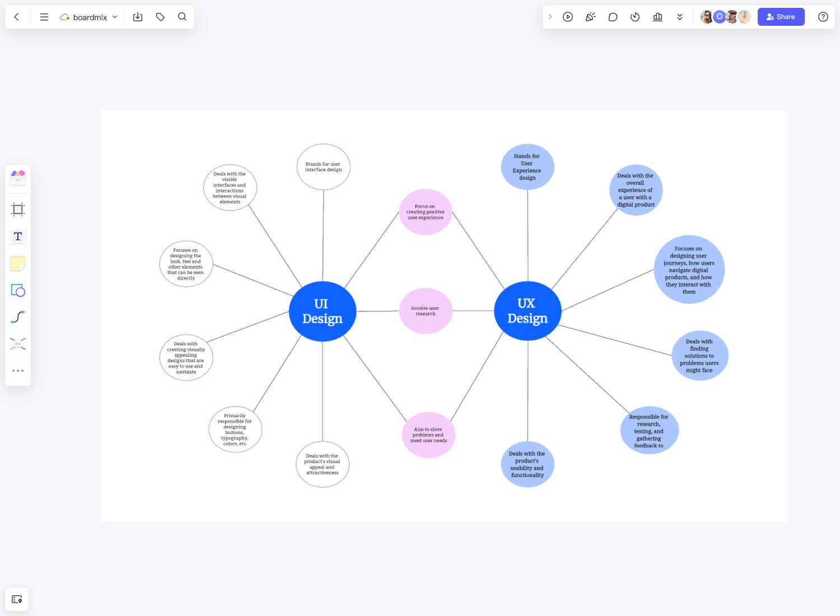Image resolution: width=840 pixels, height=616 pixels.
Task: Click the Share button
Action: [781, 17]
